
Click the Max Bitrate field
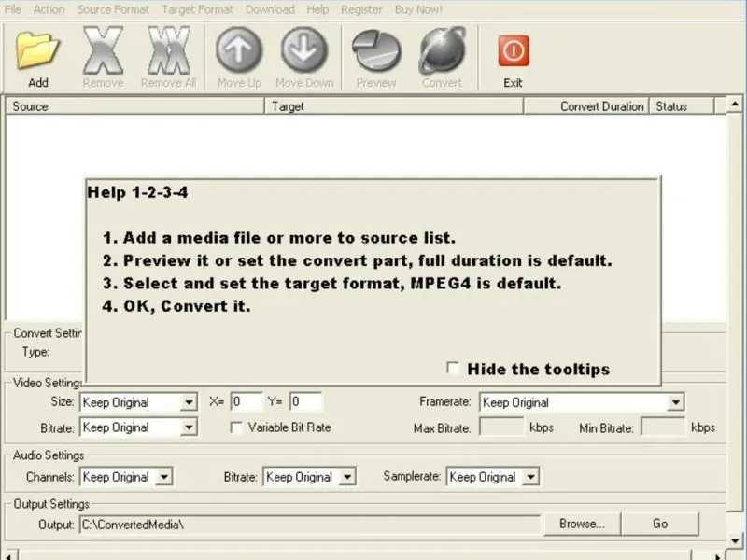501,427
